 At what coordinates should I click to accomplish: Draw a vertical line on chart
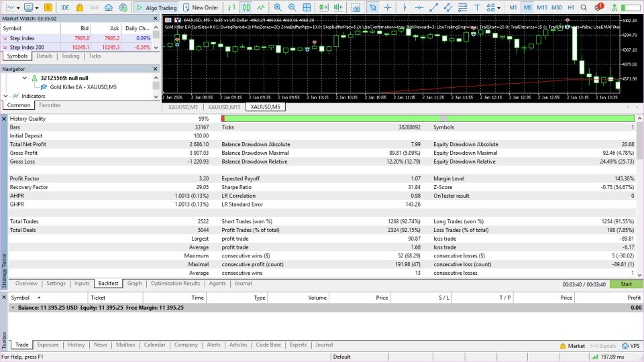405,7
